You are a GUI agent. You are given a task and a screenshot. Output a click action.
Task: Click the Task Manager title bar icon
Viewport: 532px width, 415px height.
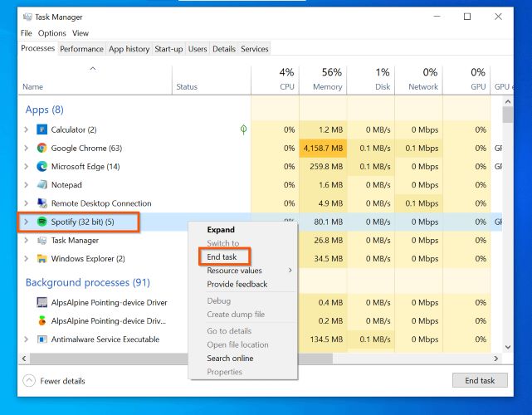tap(27, 17)
